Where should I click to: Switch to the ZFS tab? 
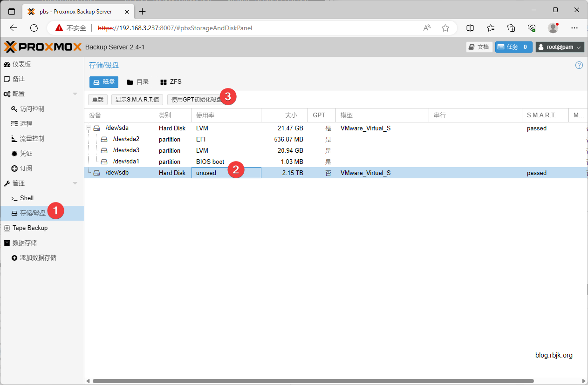(x=171, y=82)
